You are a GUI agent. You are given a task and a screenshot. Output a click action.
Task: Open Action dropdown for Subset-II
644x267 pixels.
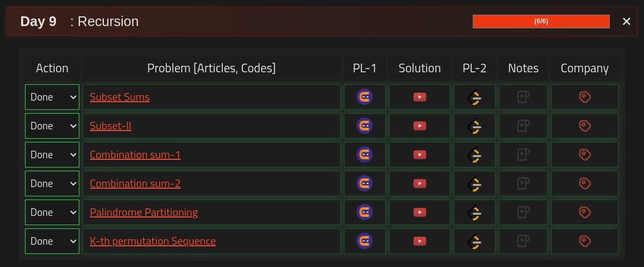pyautogui.click(x=52, y=126)
